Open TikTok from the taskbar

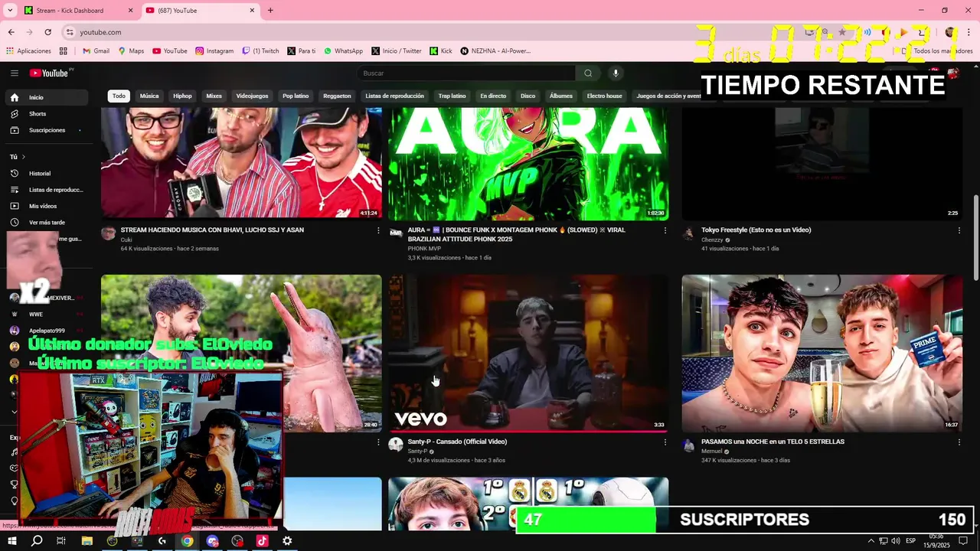click(x=262, y=541)
